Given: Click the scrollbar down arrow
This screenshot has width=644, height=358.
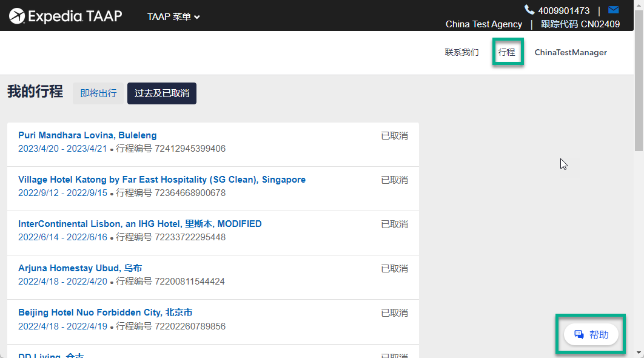Looking at the screenshot, I should [x=639, y=353].
